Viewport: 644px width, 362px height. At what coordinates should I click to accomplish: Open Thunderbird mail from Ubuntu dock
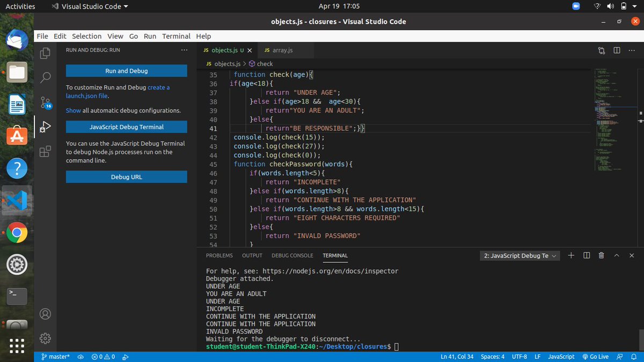[x=17, y=41]
